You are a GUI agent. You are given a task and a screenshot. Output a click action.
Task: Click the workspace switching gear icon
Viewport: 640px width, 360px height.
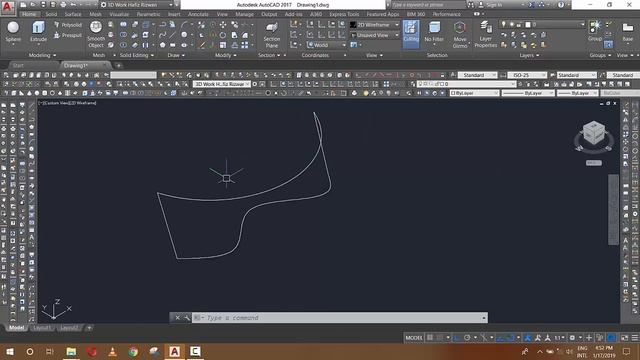pos(572,338)
